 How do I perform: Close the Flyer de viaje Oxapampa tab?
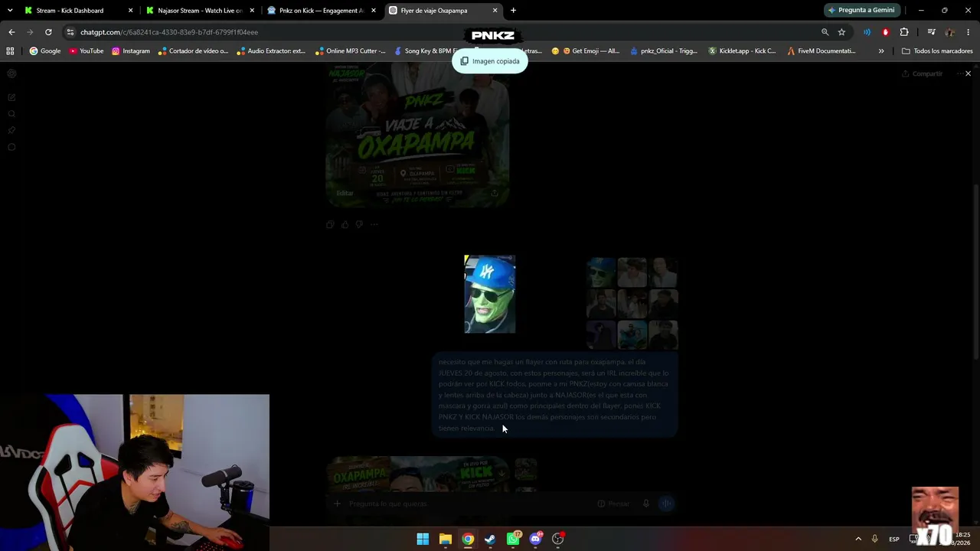pos(495,11)
